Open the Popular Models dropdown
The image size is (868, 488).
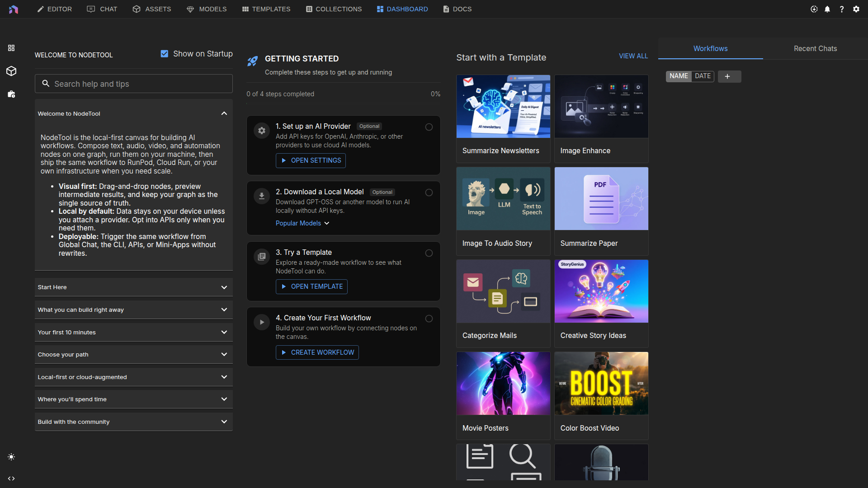[x=302, y=223]
